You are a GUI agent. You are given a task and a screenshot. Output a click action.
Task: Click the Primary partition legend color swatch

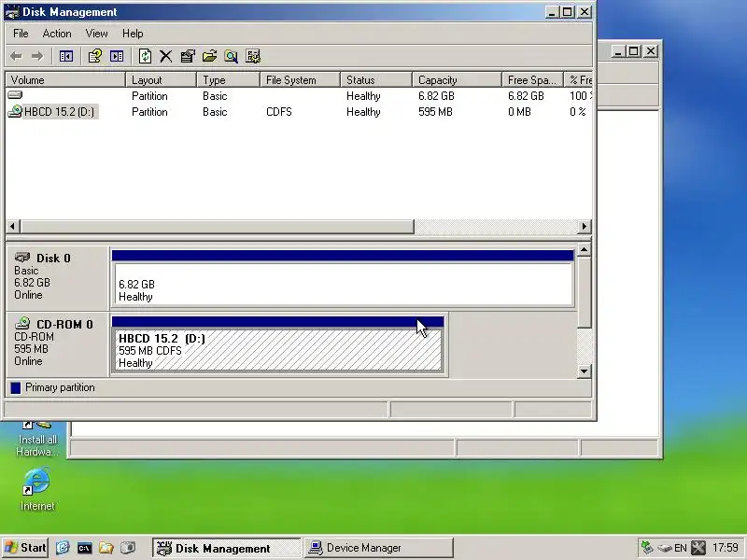point(16,387)
